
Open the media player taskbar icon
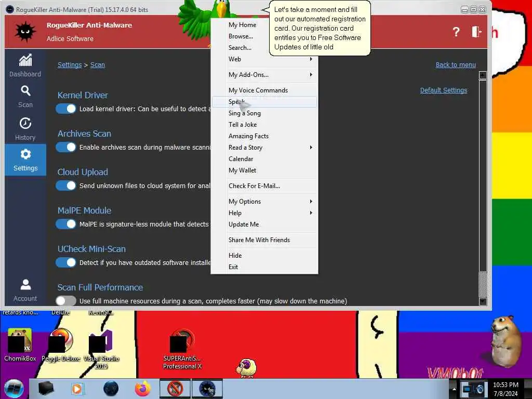click(77, 389)
